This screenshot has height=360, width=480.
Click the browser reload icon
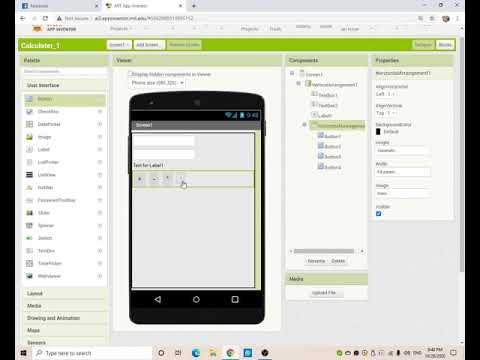pyautogui.click(x=45, y=18)
